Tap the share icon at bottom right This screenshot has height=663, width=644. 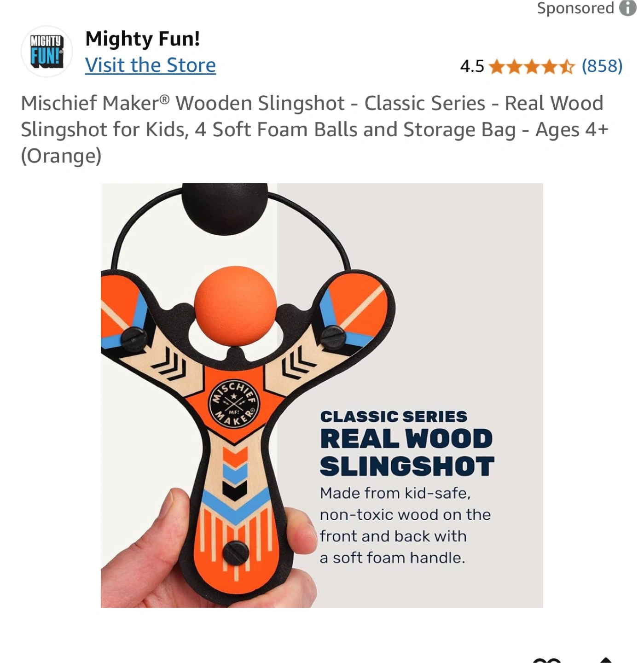(606, 660)
